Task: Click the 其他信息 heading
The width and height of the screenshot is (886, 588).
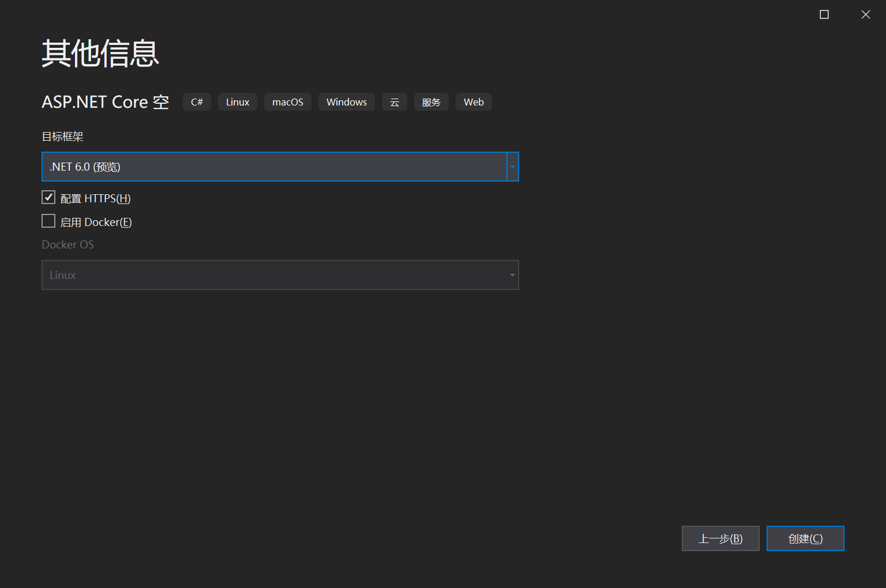Action: [x=100, y=53]
